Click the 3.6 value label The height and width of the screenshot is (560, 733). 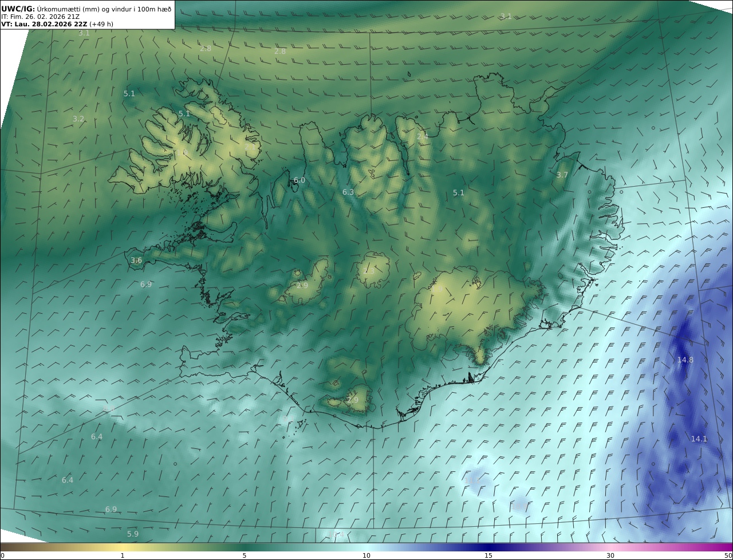click(x=136, y=261)
